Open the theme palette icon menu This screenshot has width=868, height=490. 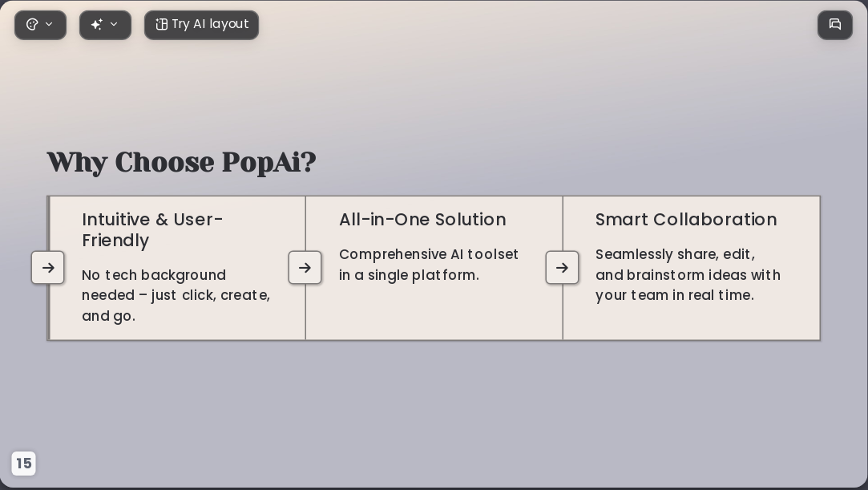[x=32, y=24]
